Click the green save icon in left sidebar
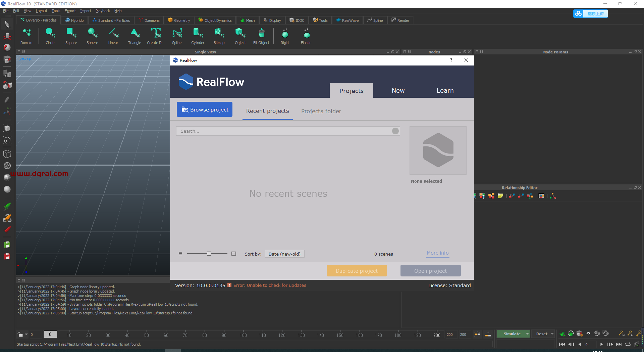This screenshot has width=644, height=352. [x=7, y=245]
